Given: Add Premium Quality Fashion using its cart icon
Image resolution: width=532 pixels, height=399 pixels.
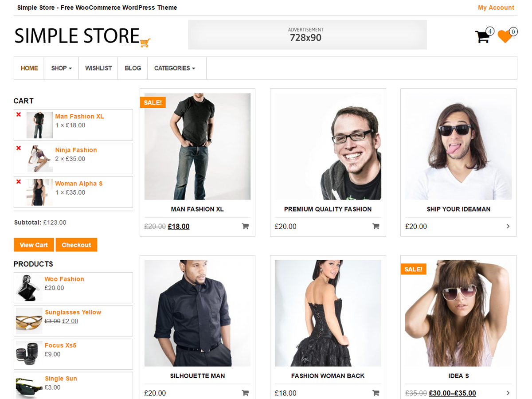Looking at the screenshot, I should point(376,226).
